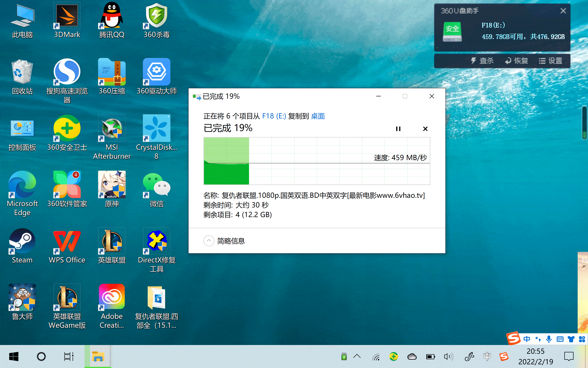Viewport: 588px width, 368px height.
Task: Toggle the 中 input mode tray indicator
Action: [x=487, y=357]
